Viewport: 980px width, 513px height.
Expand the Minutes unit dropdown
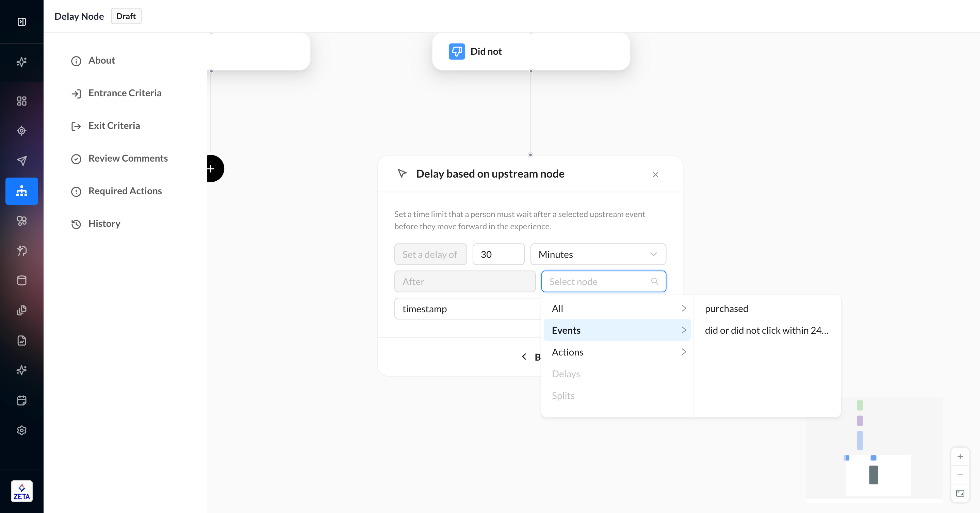(598, 254)
